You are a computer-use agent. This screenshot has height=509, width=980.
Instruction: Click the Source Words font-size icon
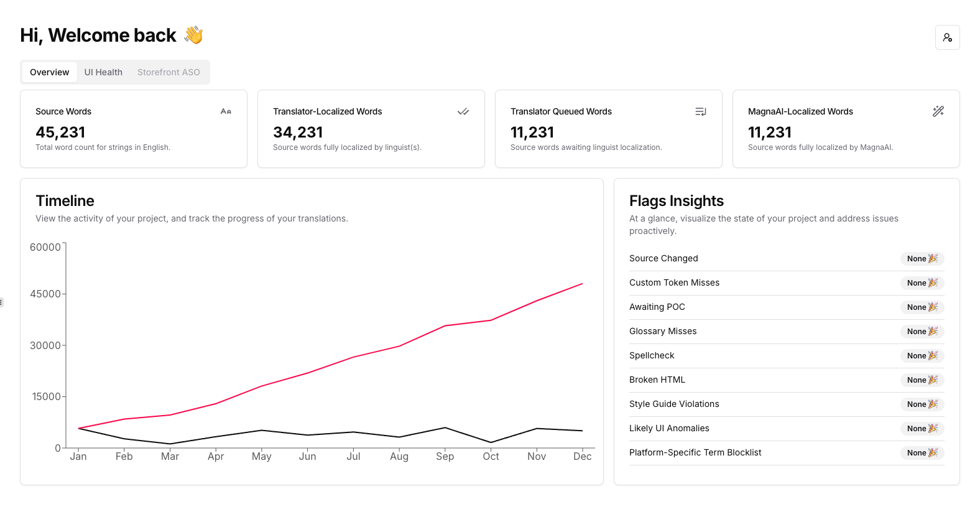[226, 111]
